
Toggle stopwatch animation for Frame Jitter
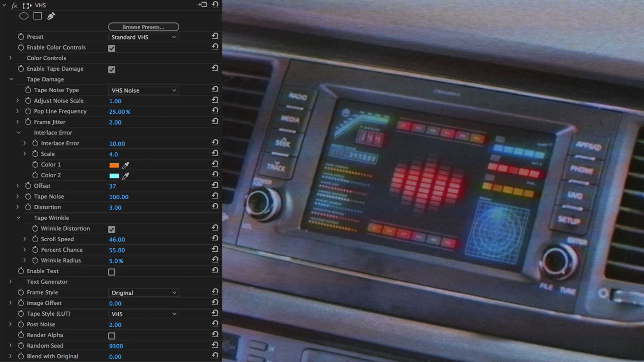[28, 122]
